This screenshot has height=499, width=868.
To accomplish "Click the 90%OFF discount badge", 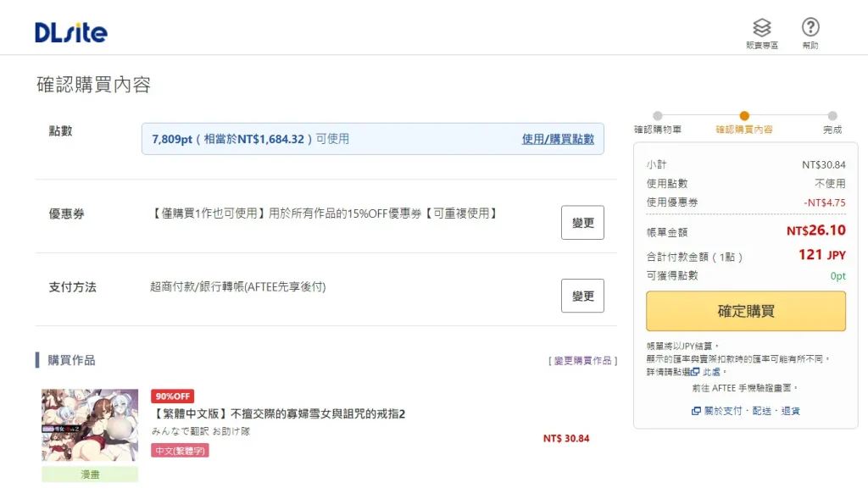I will 172,396.
